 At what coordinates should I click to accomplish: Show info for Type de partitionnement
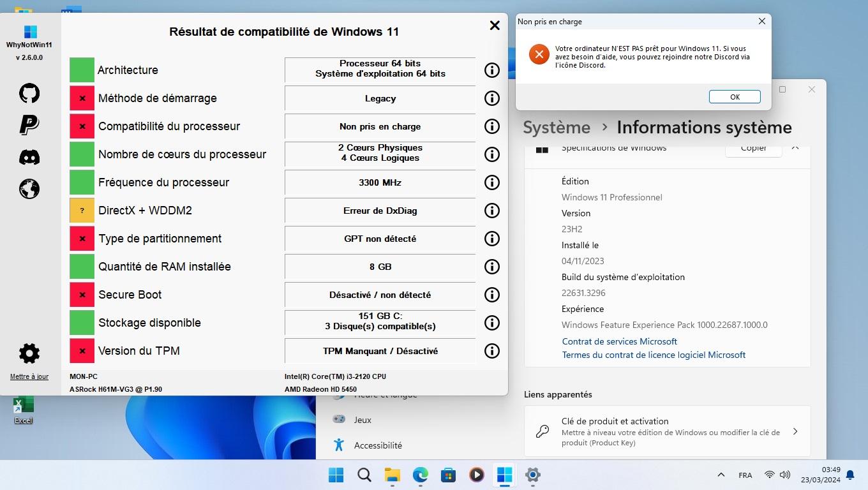click(491, 239)
